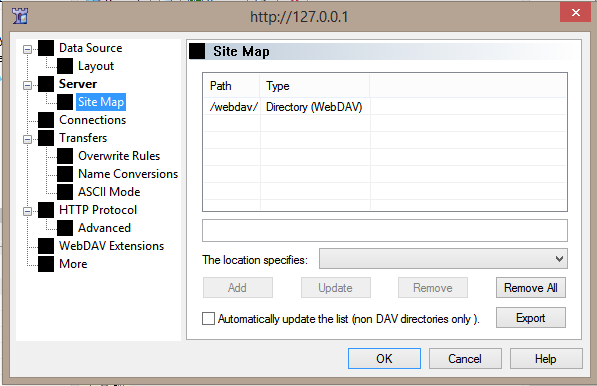Viewport: 597px width, 386px height.
Task: Click the icon next to Overwrite Rules
Action: point(65,156)
